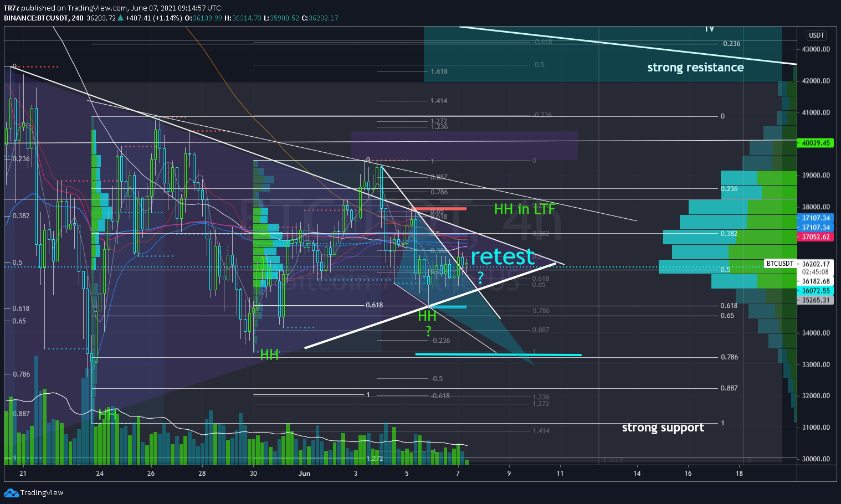
Task: Click date 9 on the time axis
Action: click(x=509, y=473)
